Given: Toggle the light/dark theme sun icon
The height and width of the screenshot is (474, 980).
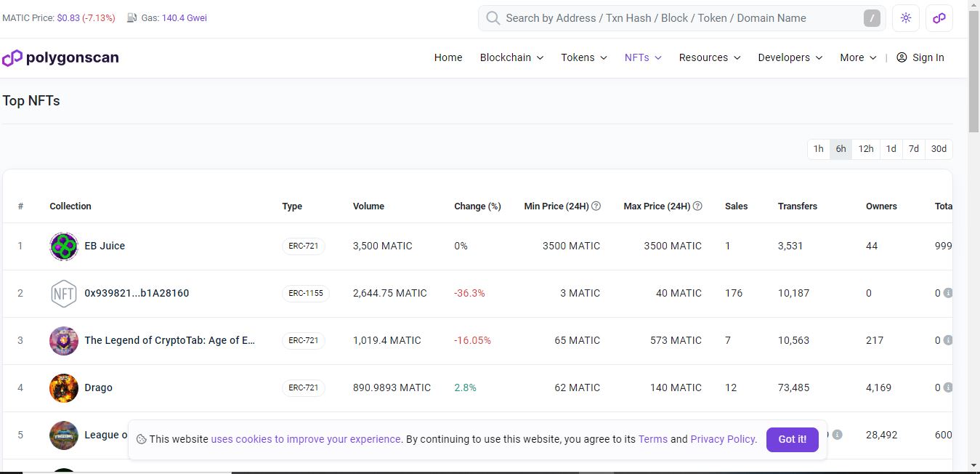Looking at the screenshot, I should pos(905,18).
